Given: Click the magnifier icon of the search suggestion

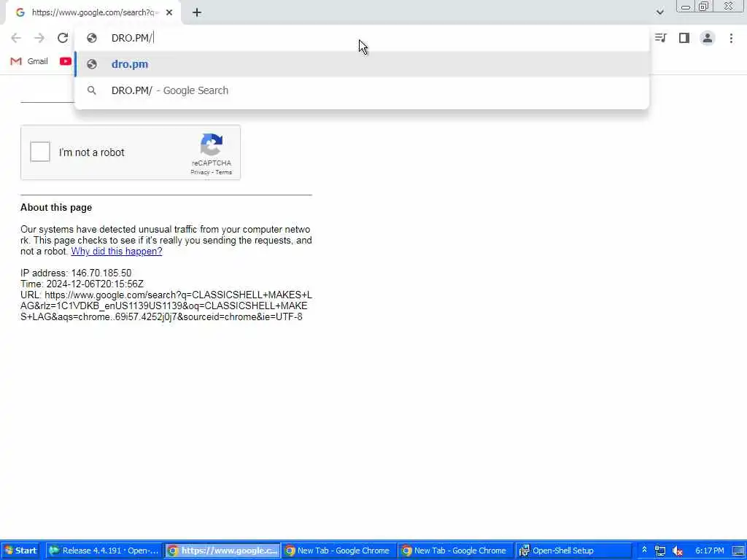Looking at the screenshot, I should (x=92, y=90).
